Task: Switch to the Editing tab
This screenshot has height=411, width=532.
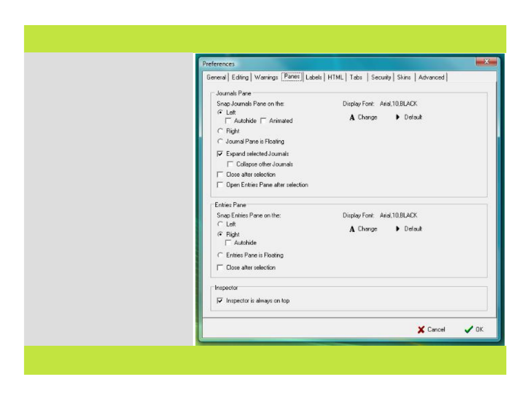Action: click(240, 78)
